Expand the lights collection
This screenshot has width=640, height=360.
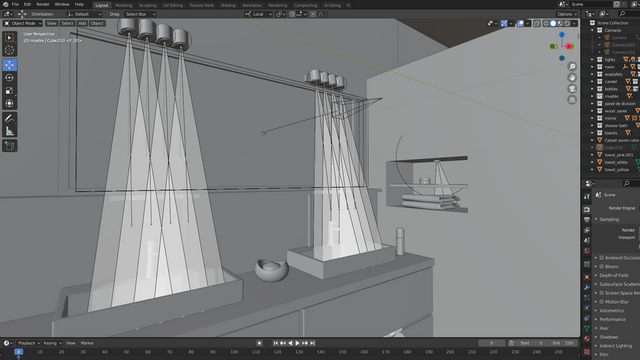click(x=592, y=60)
